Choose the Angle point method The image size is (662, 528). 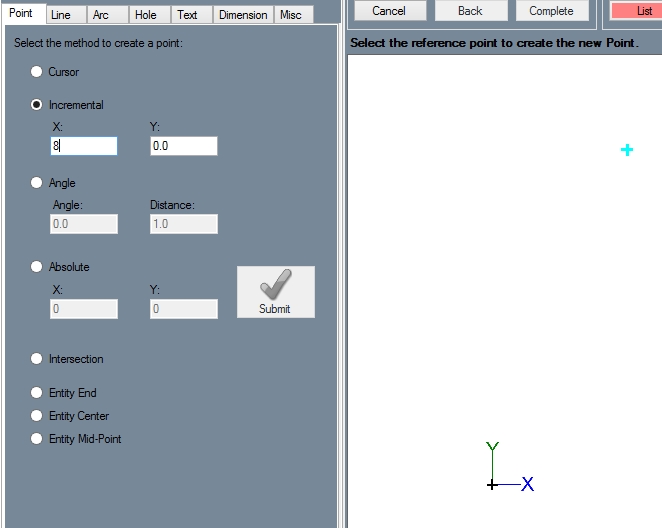point(37,183)
